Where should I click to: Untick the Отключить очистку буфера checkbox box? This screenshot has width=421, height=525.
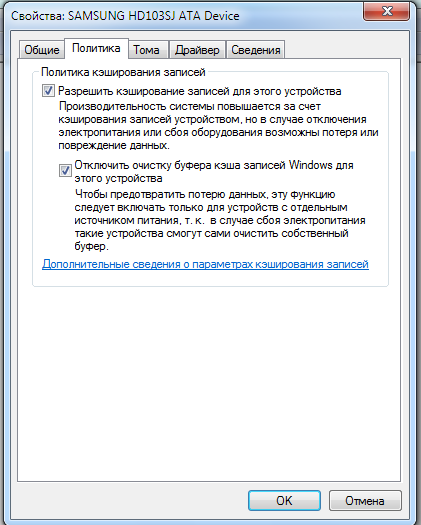coord(65,170)
